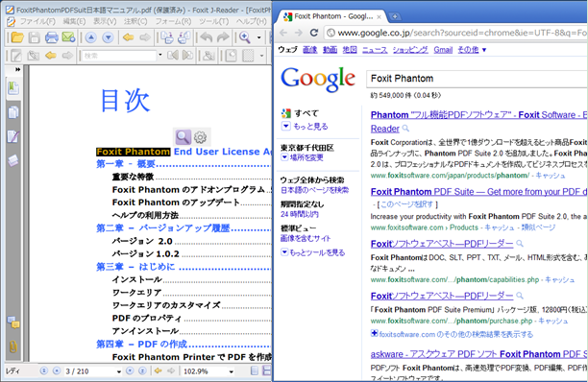Open the ファイル(F) menu
The width and height of the screenshot is (588, 382).
37,21
